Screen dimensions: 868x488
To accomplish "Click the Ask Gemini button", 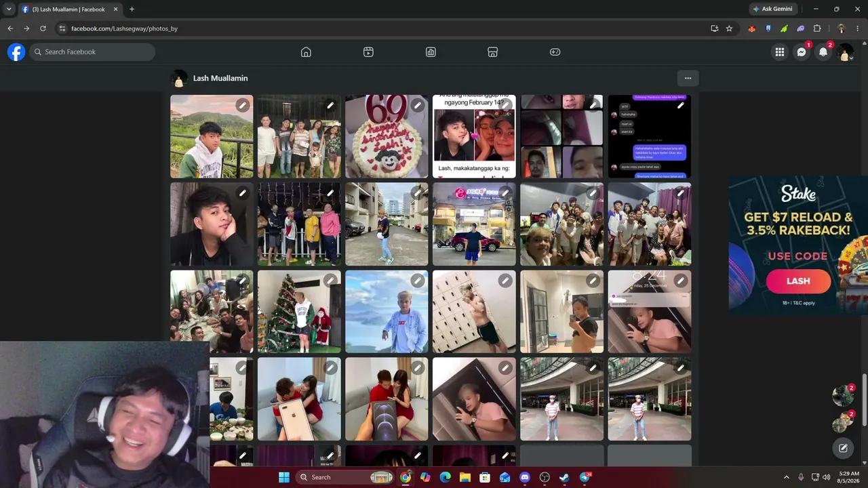I will [x=772, y=9].
